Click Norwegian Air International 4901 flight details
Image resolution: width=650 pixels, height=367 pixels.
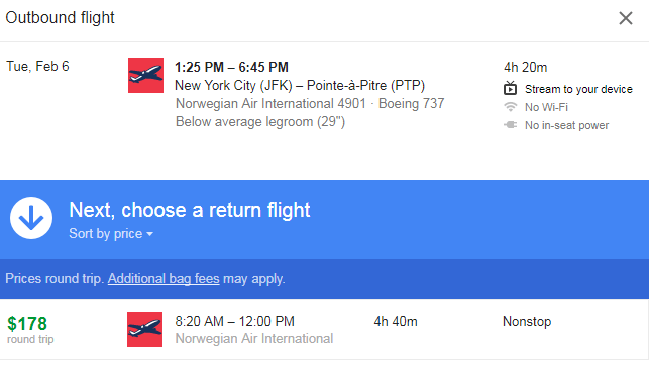click(271, 103)
